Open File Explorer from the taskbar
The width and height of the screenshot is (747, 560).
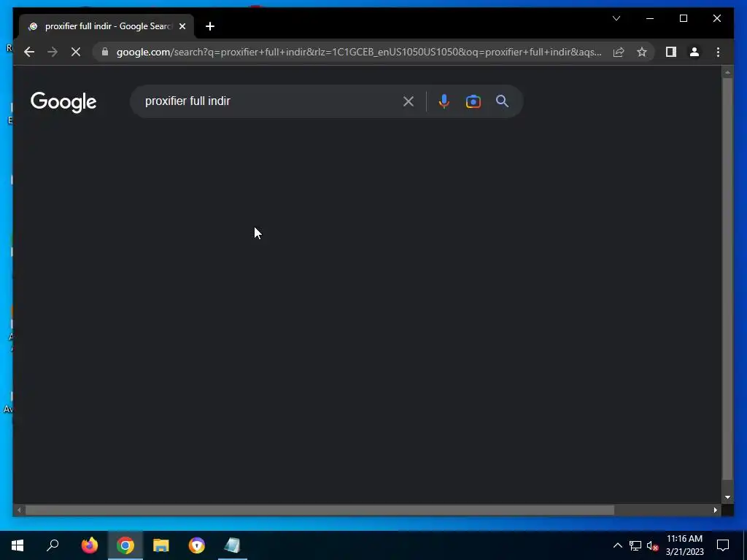click(161, 545)
